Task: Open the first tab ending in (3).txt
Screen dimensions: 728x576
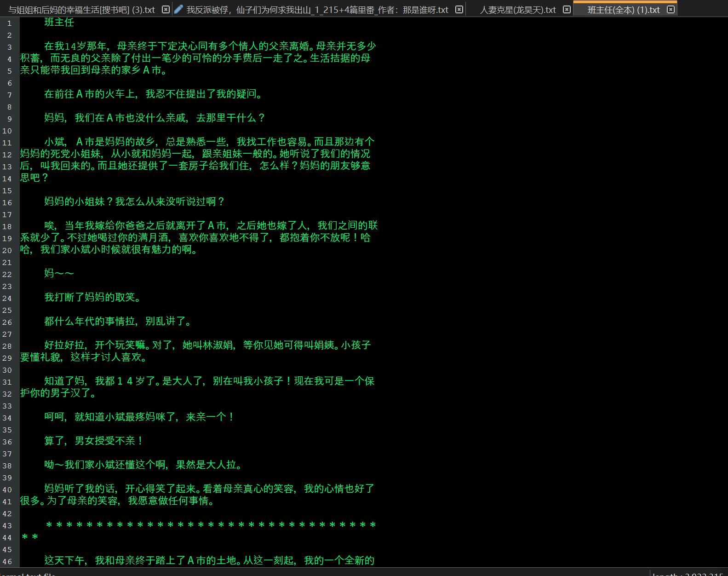Action: (81, 10)
